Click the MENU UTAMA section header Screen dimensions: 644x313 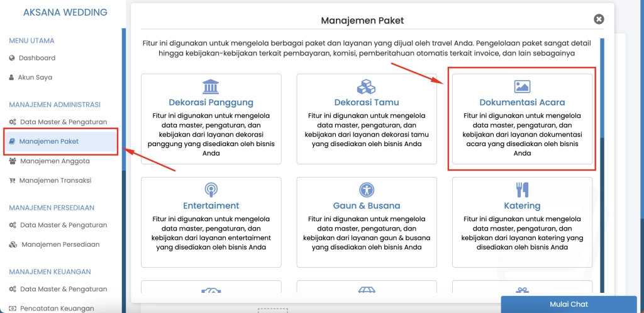click(31, 41)
